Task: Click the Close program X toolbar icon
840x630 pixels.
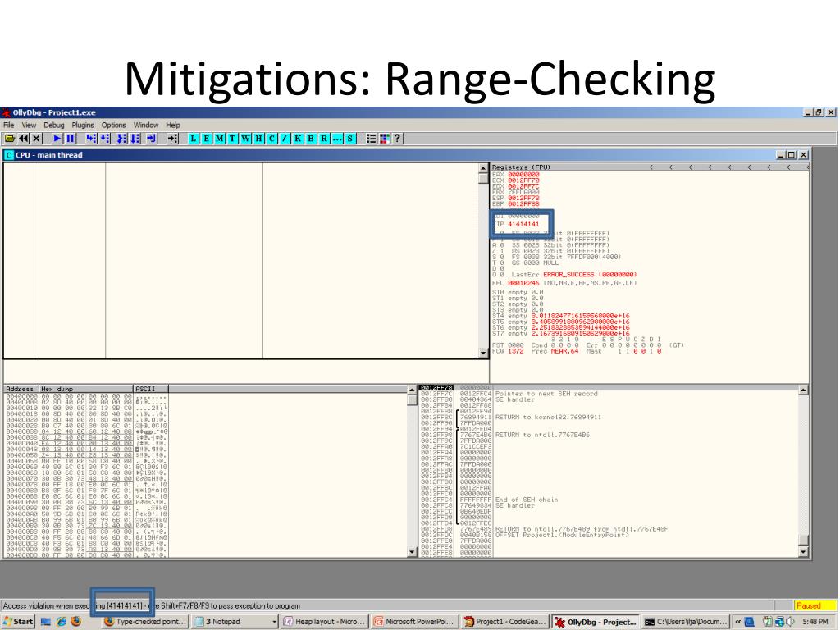Action: (x=36, y=138)
